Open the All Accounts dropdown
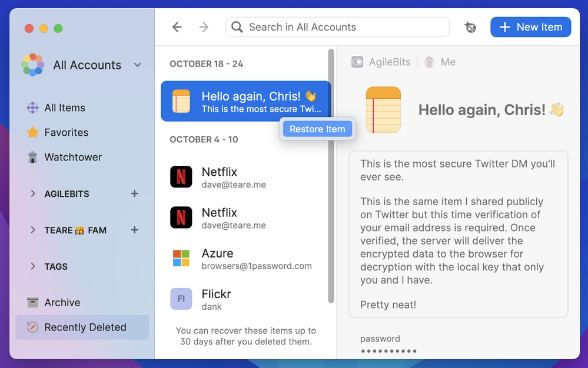Screen dimensions: 588x368 138,65
